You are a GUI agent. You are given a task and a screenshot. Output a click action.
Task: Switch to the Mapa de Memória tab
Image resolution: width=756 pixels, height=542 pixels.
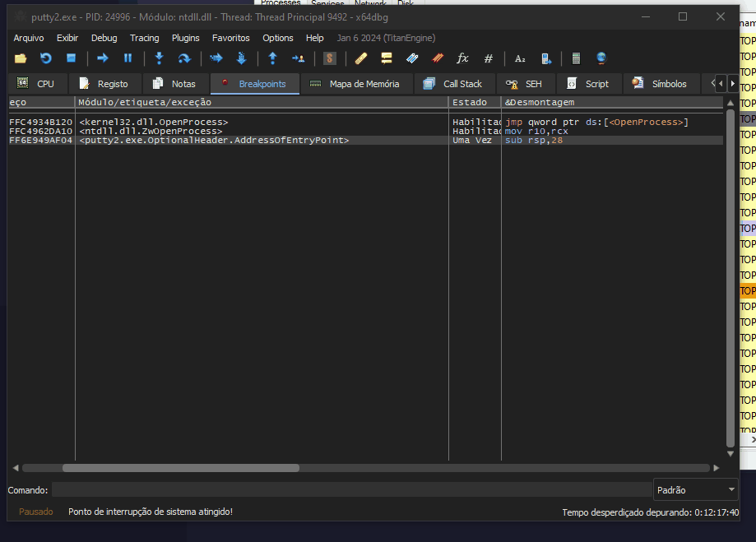tap(355, 84)
